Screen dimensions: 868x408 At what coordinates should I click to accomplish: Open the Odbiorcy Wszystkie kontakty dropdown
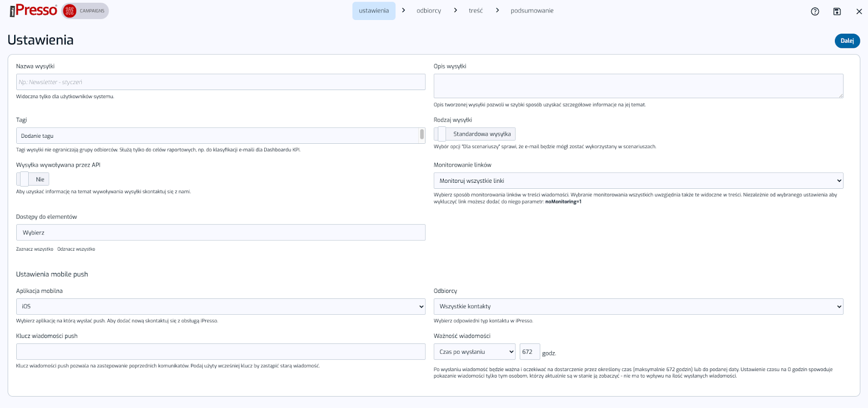tap(638, 307)
